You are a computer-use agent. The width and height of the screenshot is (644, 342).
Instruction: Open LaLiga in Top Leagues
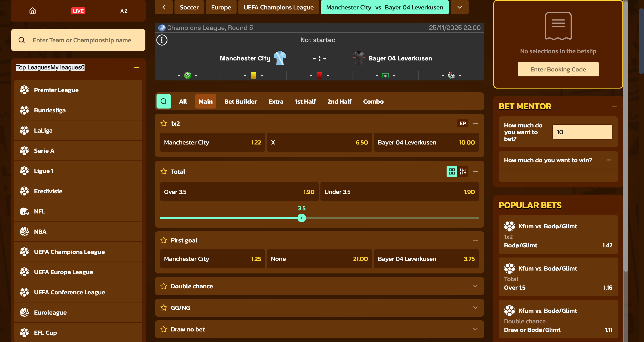pos(78,130)
